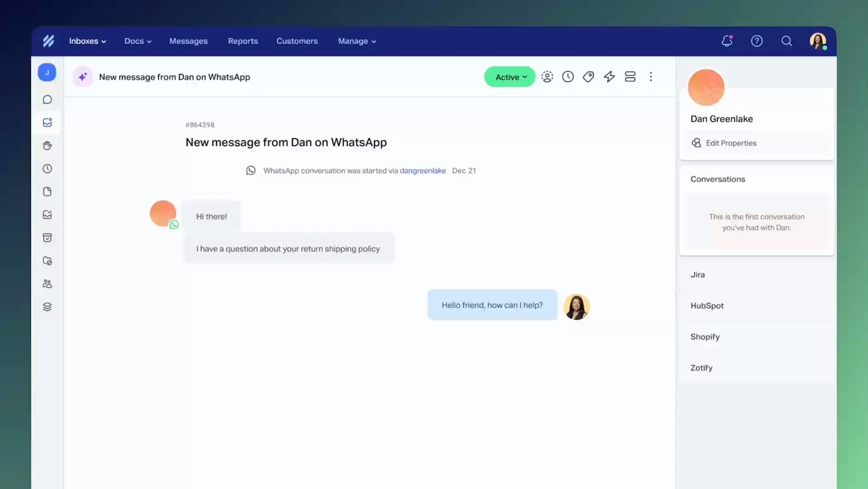Open the split view layout icon
Viewport: 868px width, 489px height.
630,77
